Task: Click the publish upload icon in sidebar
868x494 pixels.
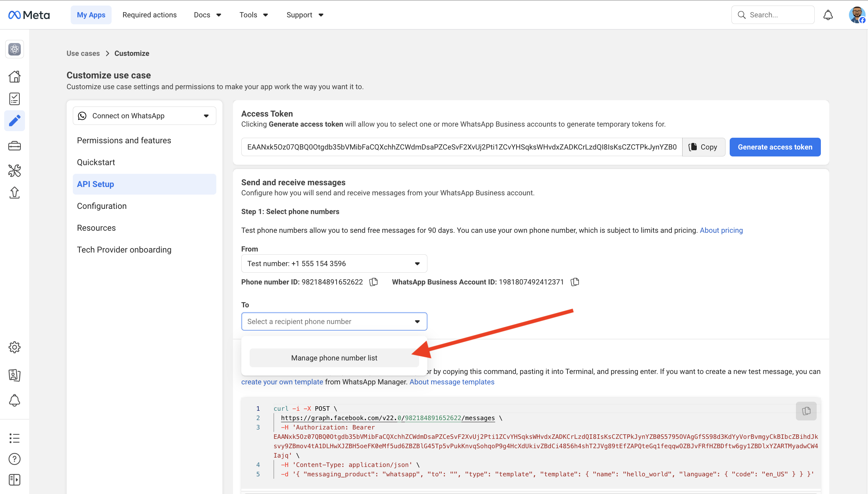Action: 15,193
